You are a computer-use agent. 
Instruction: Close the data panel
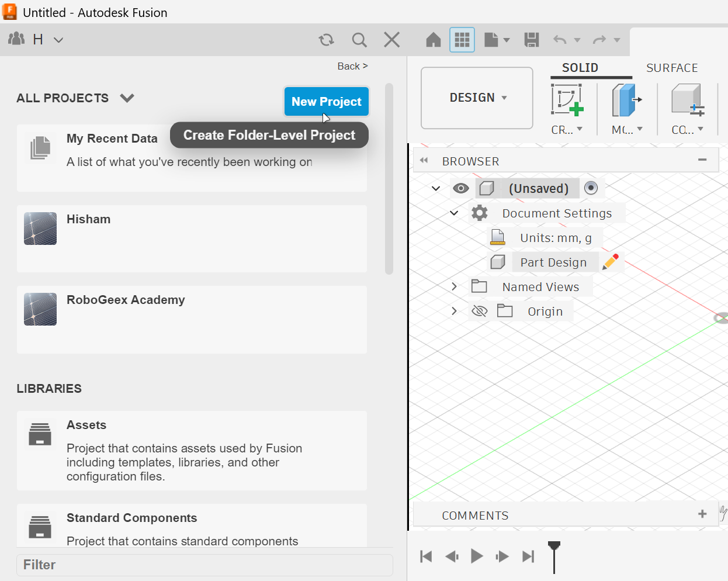392,40
